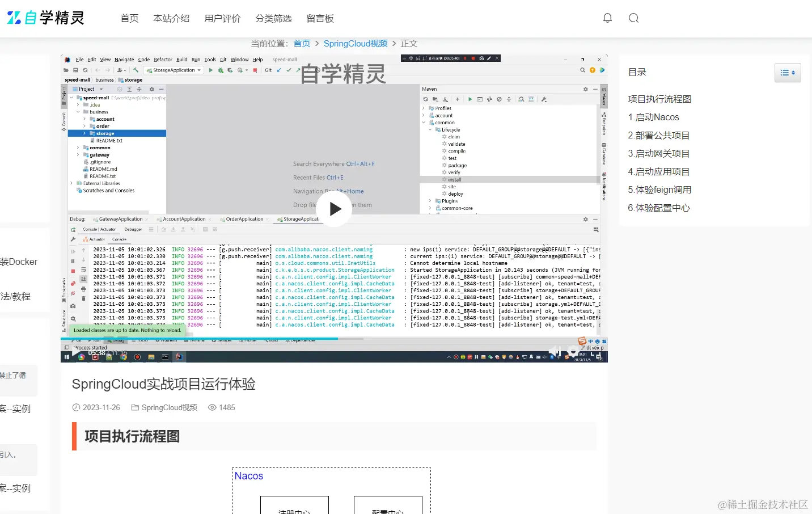The image size is (812, 514).
Task: Click the folder icon before SpringCloud视频
Action: tap(135, 407)
